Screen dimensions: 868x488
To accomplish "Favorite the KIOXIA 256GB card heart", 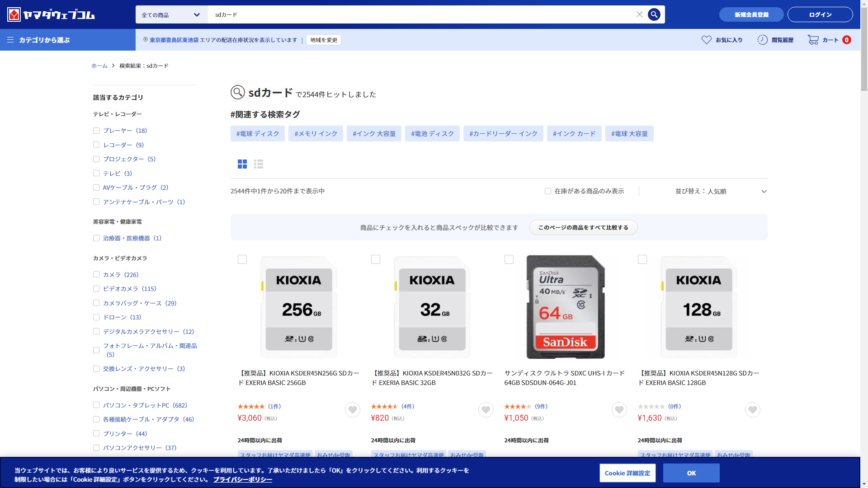I will click(352, 410).
